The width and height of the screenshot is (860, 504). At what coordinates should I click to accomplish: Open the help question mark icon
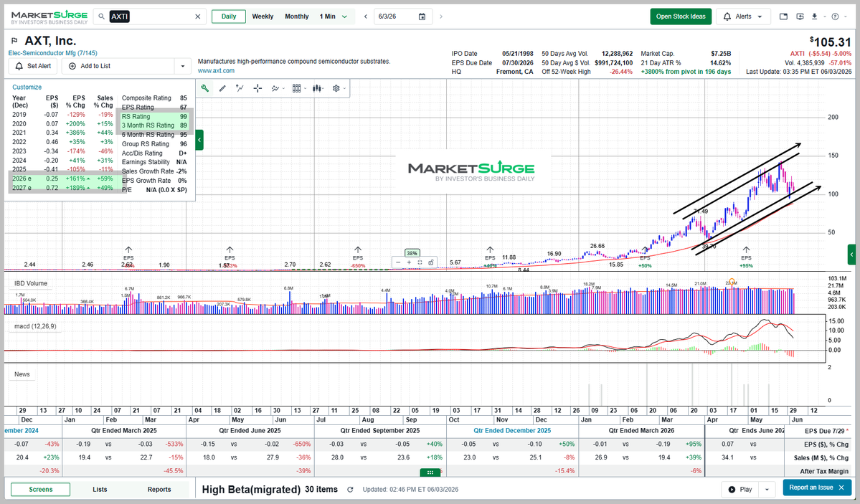pyautogui.click(x=835, y=16)
